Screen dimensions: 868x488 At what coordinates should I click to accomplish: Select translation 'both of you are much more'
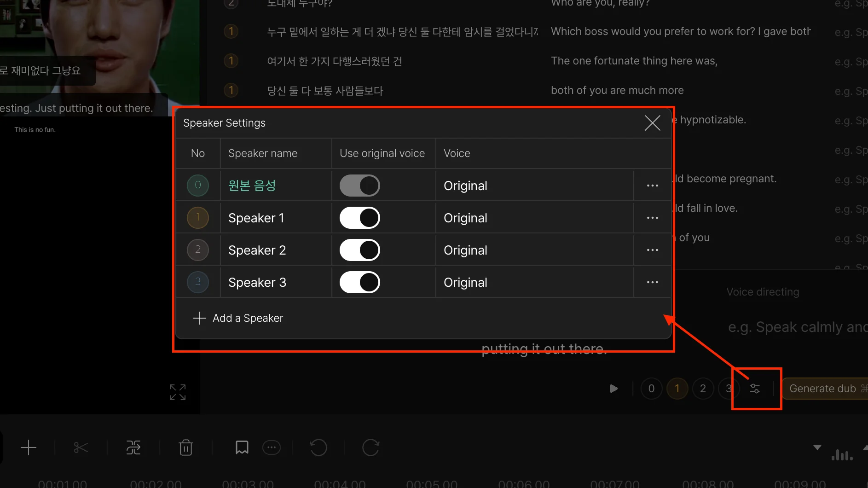pos(617,90)
